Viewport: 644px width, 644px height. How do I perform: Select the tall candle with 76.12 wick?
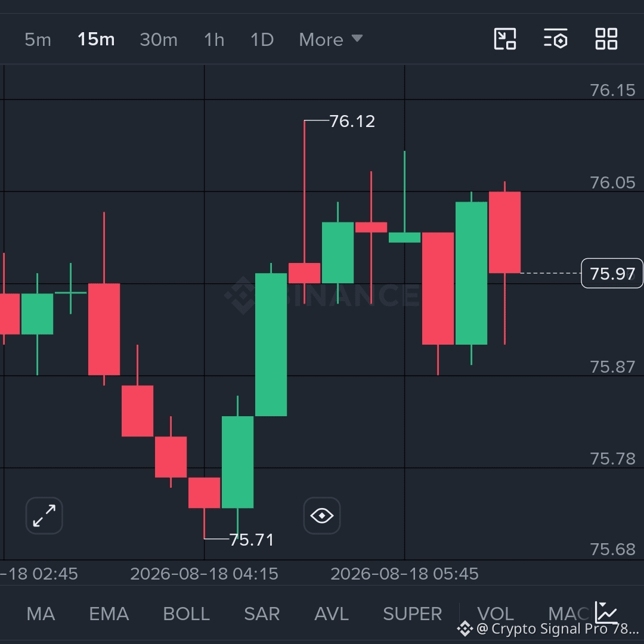304,273
